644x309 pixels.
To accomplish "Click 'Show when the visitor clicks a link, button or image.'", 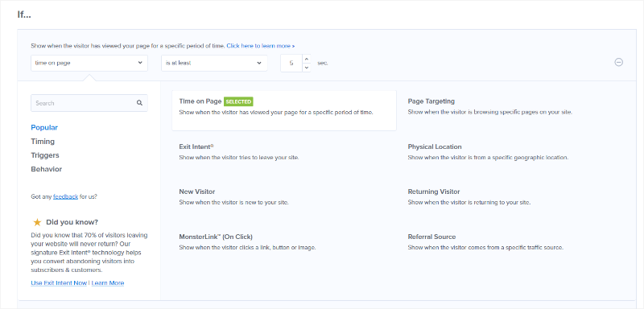I will pyautogui.click(x=247, y=248).
